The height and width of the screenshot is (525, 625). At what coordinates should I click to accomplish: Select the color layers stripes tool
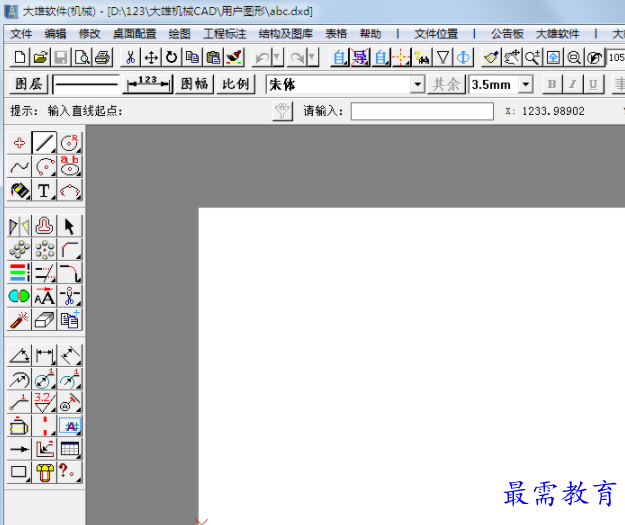(19, 273)
